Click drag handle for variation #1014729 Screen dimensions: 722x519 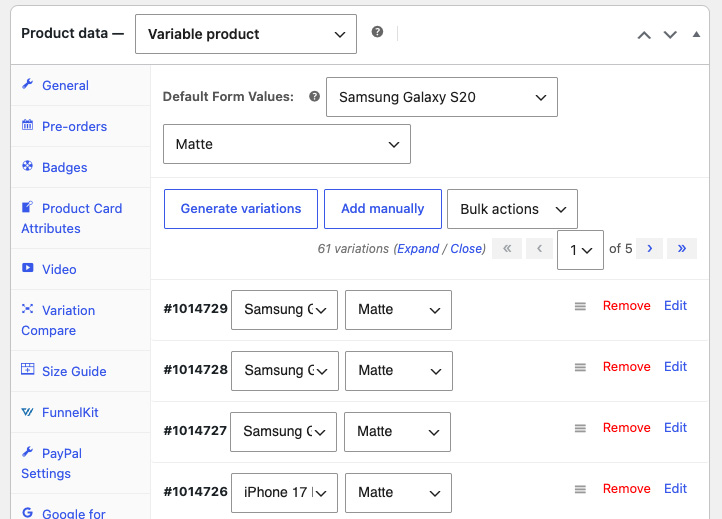pos(580,306)
